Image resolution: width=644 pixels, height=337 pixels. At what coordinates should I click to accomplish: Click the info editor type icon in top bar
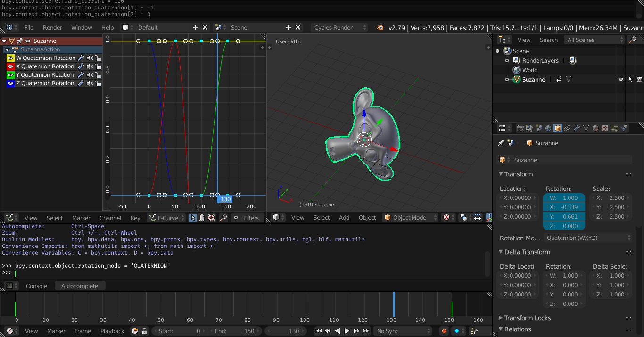coord(9,27)
